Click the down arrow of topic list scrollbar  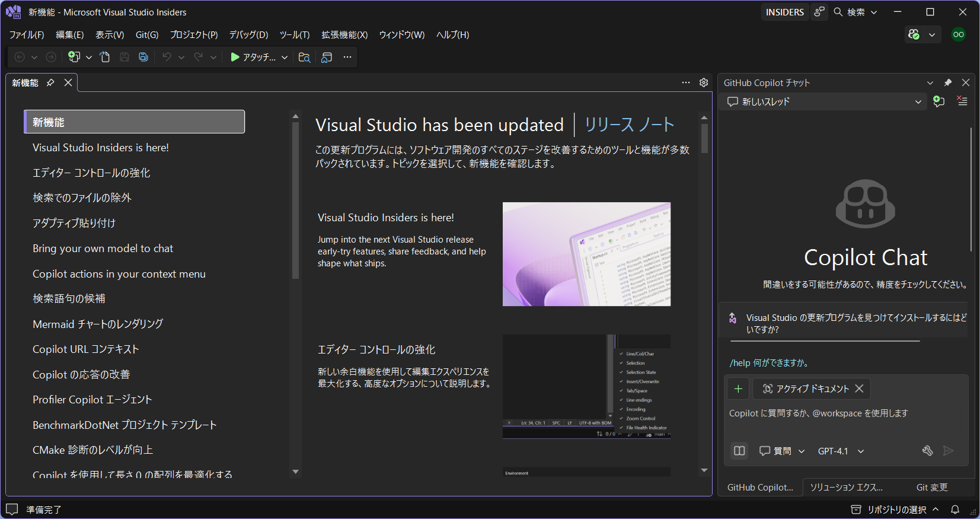(296, 472)
